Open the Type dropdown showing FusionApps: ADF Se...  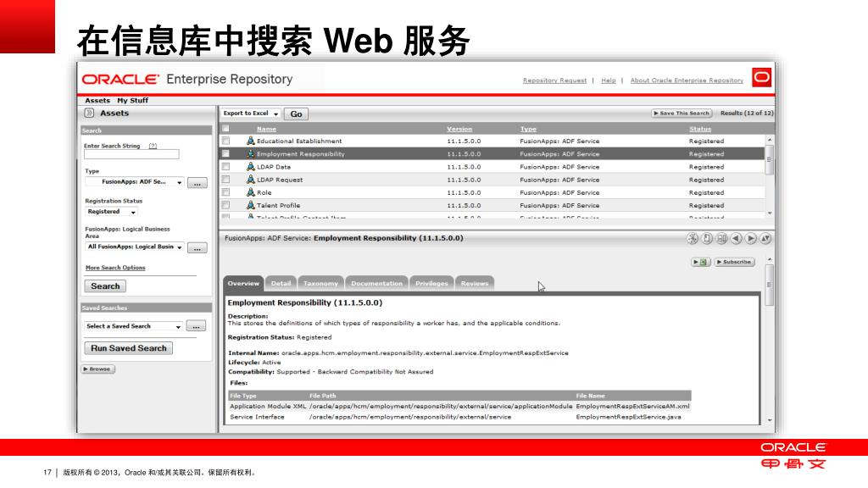tap(135, 182)
